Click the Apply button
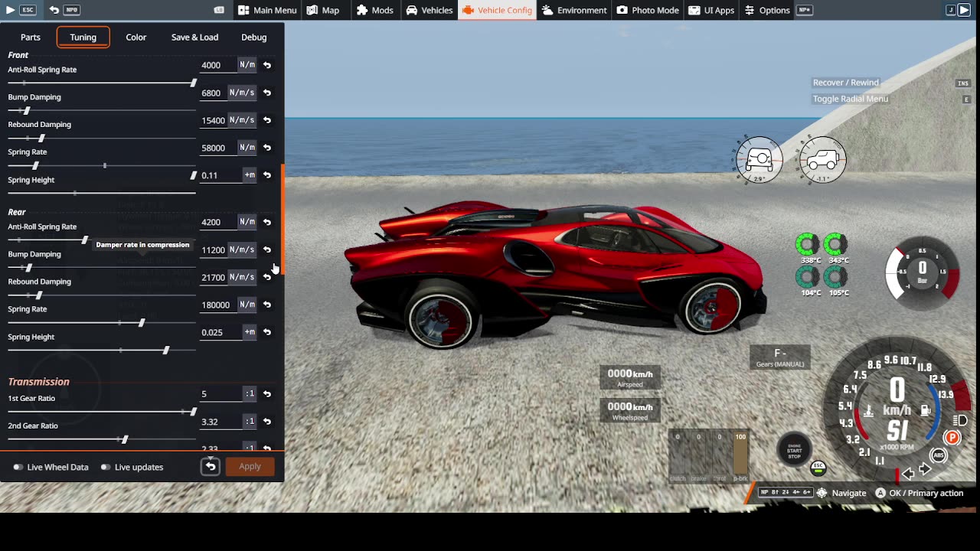Viewport: 980px width, 551px height. (250, 467)
